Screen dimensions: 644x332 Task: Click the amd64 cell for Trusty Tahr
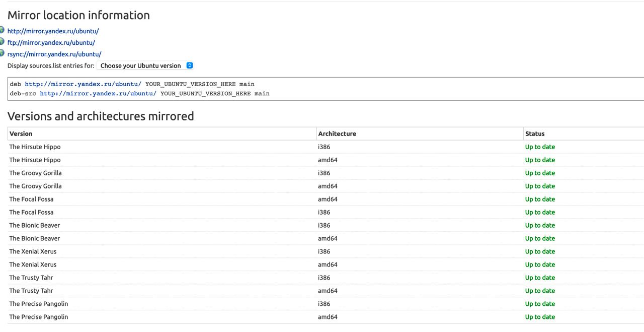[x=328, y=291]
